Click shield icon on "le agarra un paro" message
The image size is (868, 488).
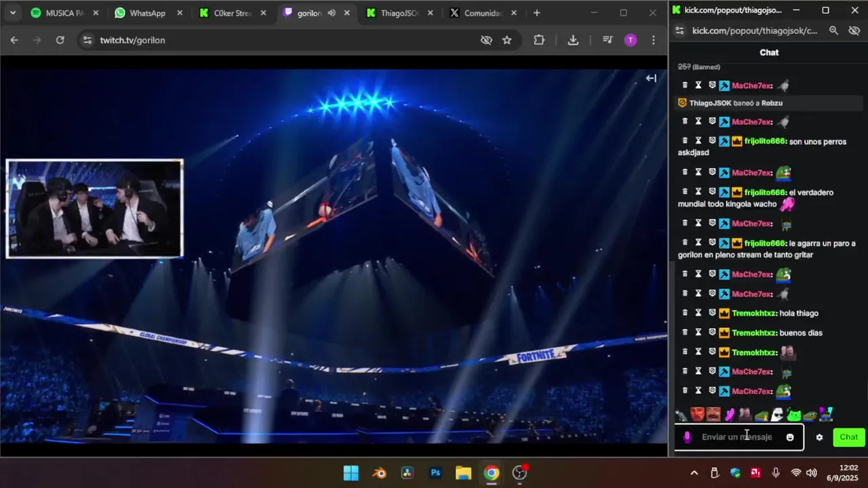(712, 243)
